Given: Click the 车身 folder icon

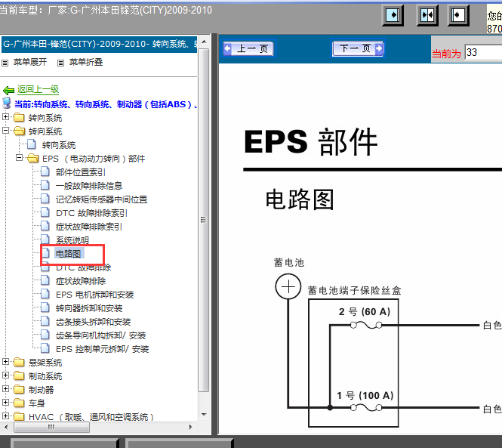Looking at the screenshot, I should pos(19,403).
